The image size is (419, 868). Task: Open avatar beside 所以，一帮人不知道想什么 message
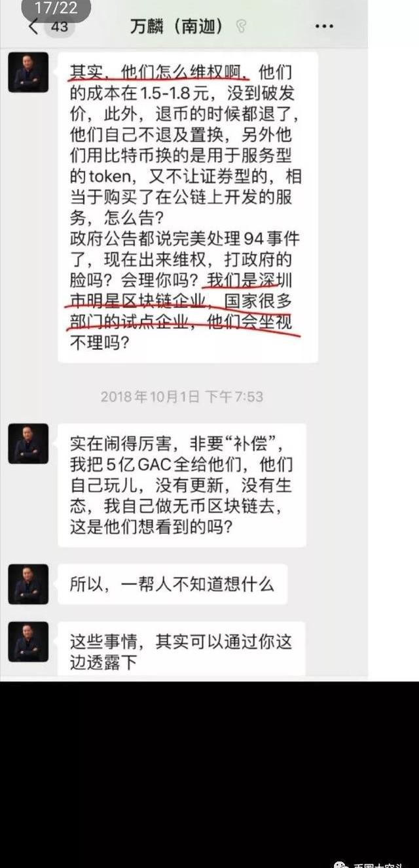point(28,584)
